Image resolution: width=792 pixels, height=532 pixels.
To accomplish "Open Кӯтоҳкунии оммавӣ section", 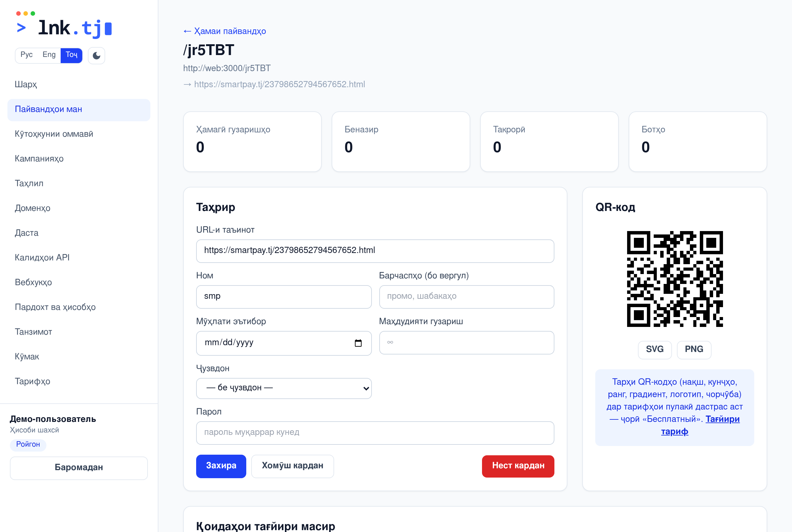I will coord(79,134).
